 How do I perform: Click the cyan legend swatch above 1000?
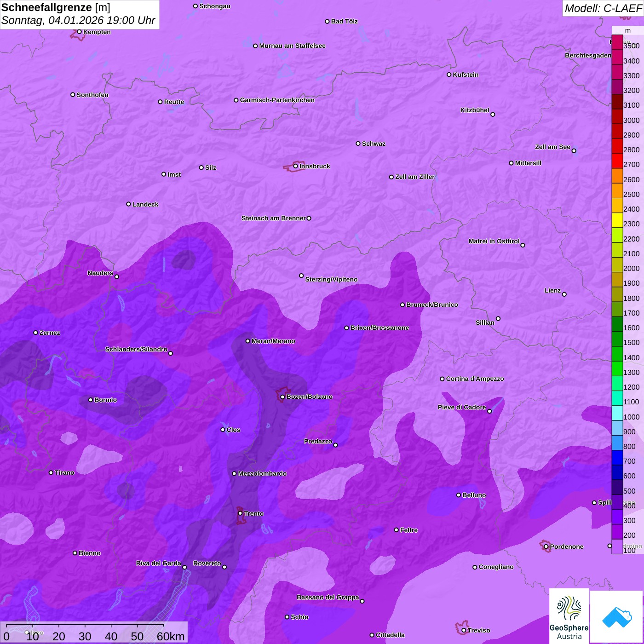[x=617, y=413]
